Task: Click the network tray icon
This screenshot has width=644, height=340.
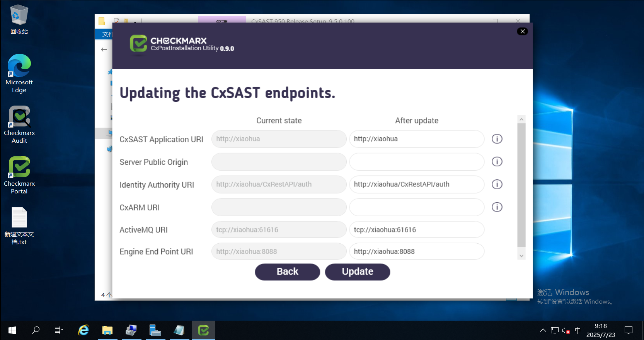Action: pos(555,330)
